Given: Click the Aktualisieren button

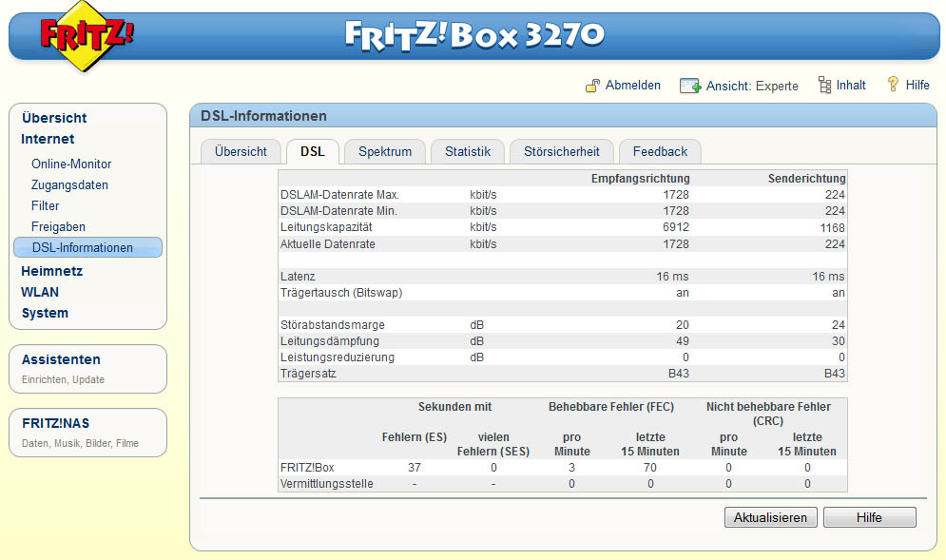Looking at the screenshot, I should click(x=770, y=517).
